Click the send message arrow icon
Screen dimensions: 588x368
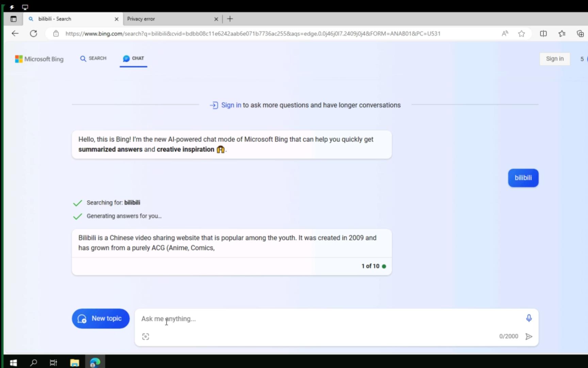click(529, 337)
